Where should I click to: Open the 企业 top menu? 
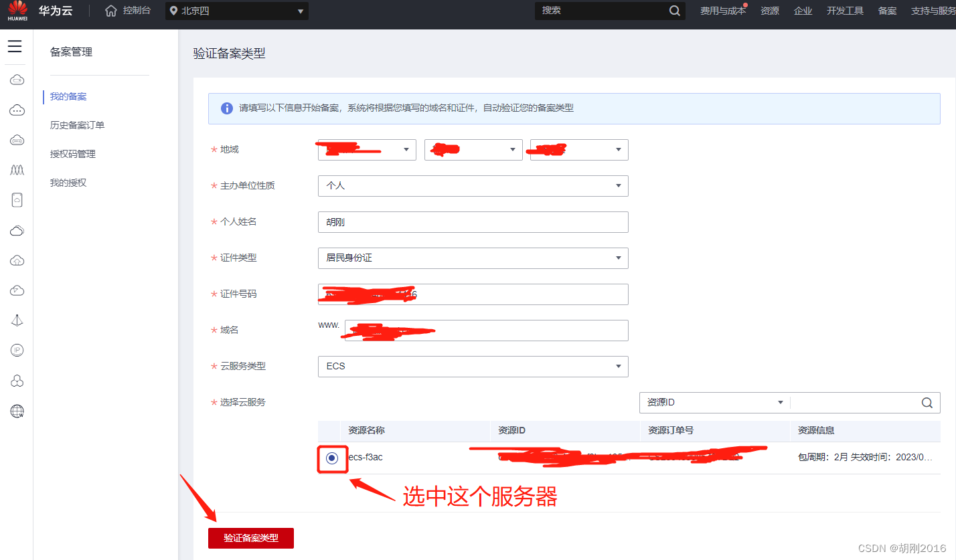click(803, 11)
